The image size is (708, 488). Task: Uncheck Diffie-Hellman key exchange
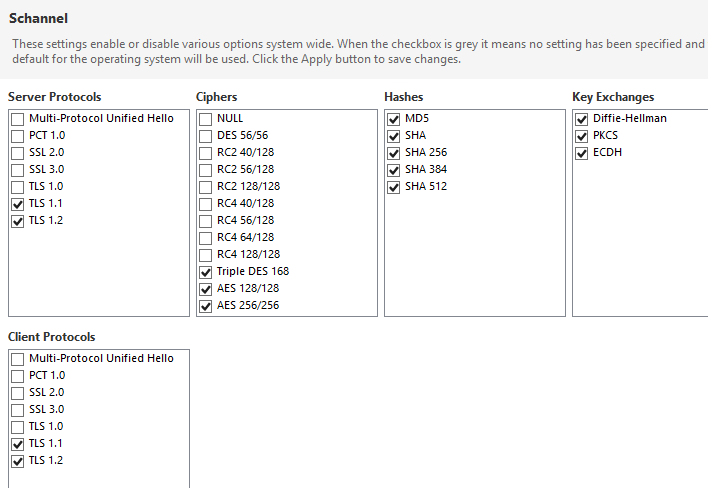[582, 119]
